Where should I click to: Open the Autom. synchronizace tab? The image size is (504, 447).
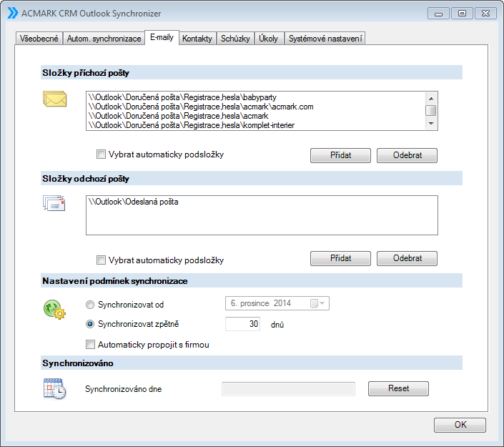pos(104,39)
